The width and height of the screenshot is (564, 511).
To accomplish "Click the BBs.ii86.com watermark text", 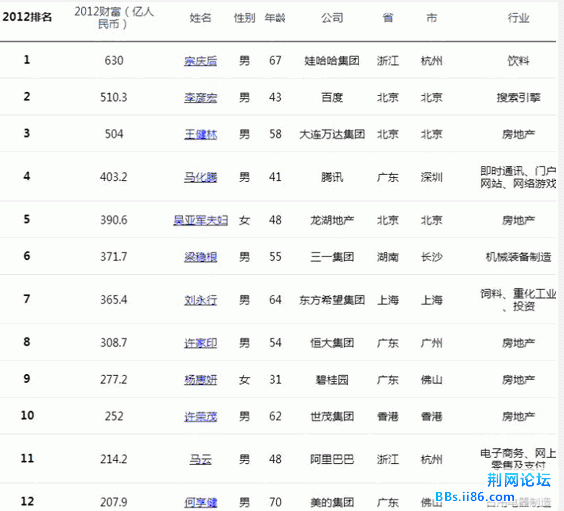I will coord(475,497).
